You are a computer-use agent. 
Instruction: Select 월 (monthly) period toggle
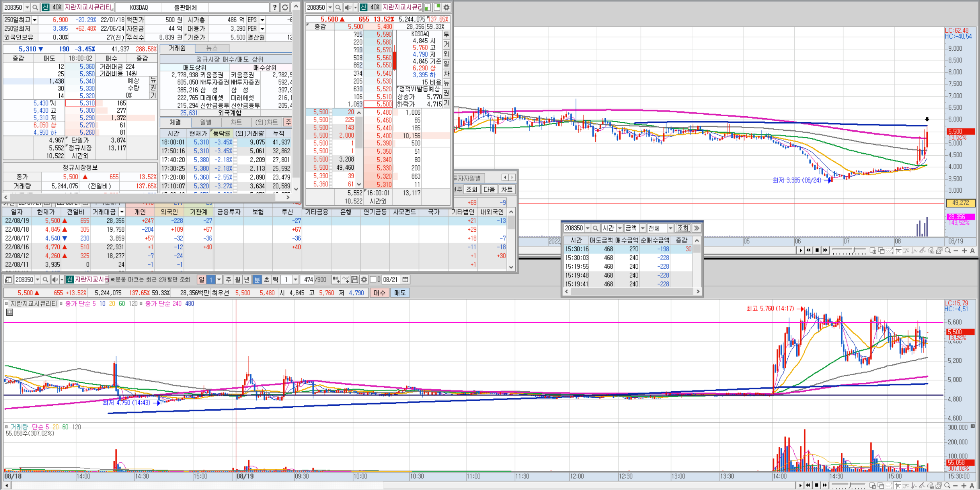[x=238, y=279]
